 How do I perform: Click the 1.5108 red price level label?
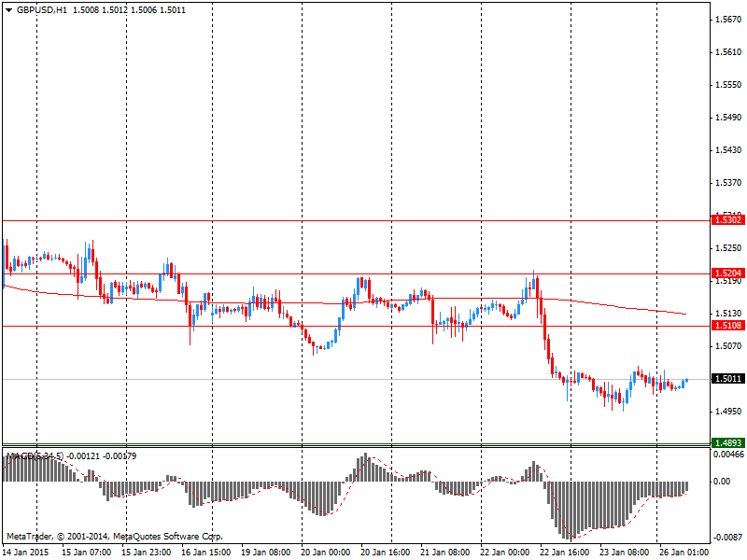(x=728, y=325)
